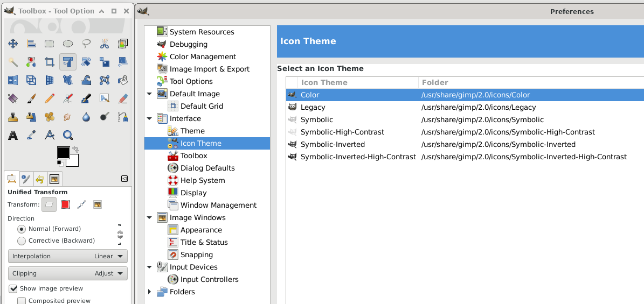Expand the Folders tree item

(x=149, y=292)
